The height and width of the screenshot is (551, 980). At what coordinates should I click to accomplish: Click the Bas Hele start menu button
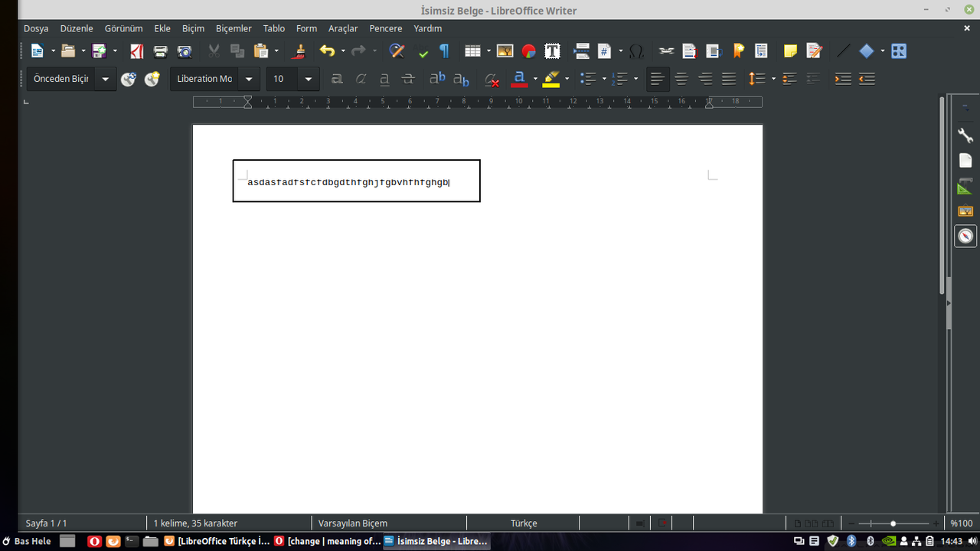tap(27, 541)
